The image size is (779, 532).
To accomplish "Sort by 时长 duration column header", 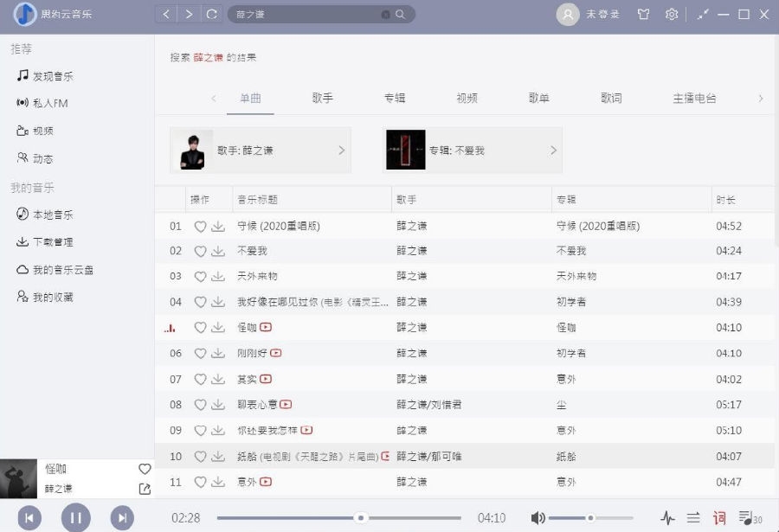I will (725, 200).
